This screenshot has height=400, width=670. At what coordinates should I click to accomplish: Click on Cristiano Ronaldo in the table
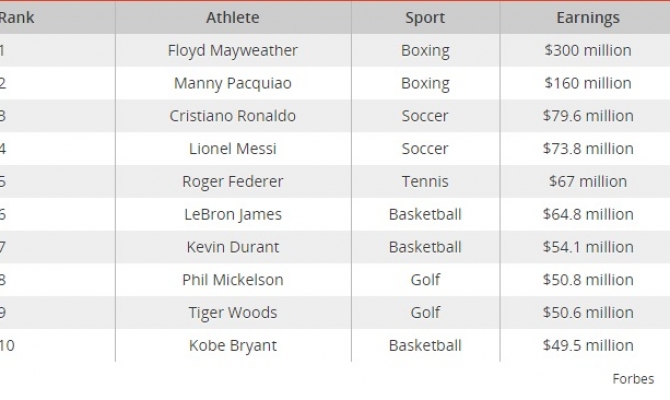point(233,116)
